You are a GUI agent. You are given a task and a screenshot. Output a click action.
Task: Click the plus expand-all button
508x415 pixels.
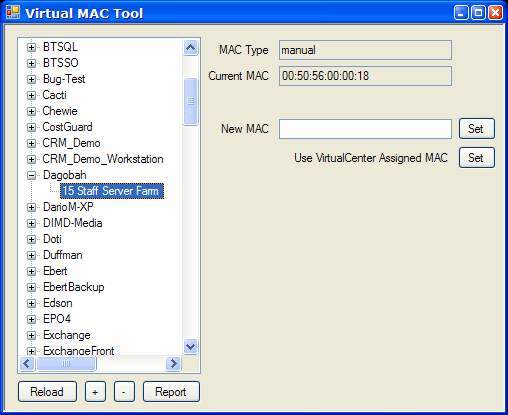click(x=95, y=392)
